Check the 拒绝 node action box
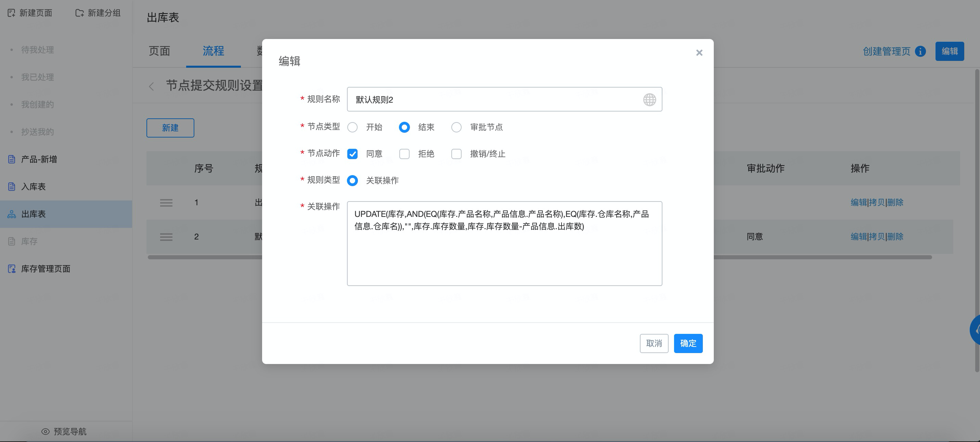 [404, 154]
